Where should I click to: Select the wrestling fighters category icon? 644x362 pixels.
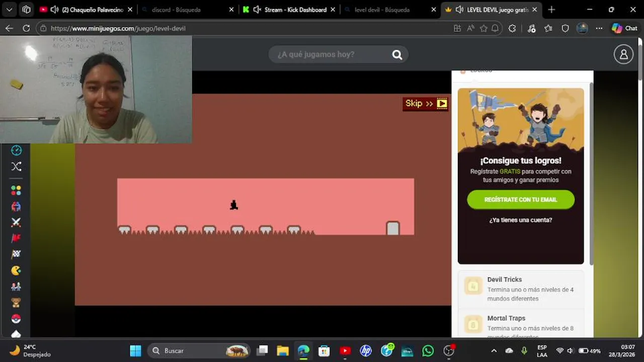pyautogui.click(x=16, y=206)
